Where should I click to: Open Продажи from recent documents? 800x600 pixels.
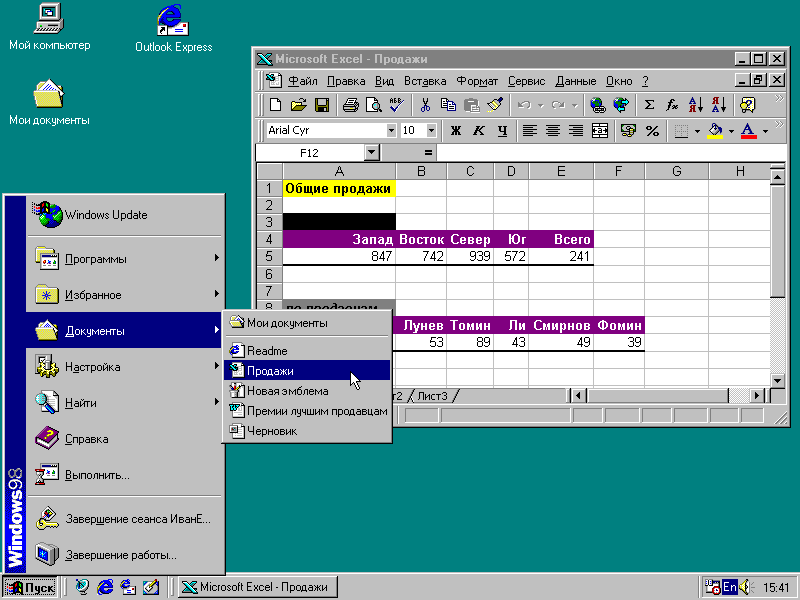307,371
